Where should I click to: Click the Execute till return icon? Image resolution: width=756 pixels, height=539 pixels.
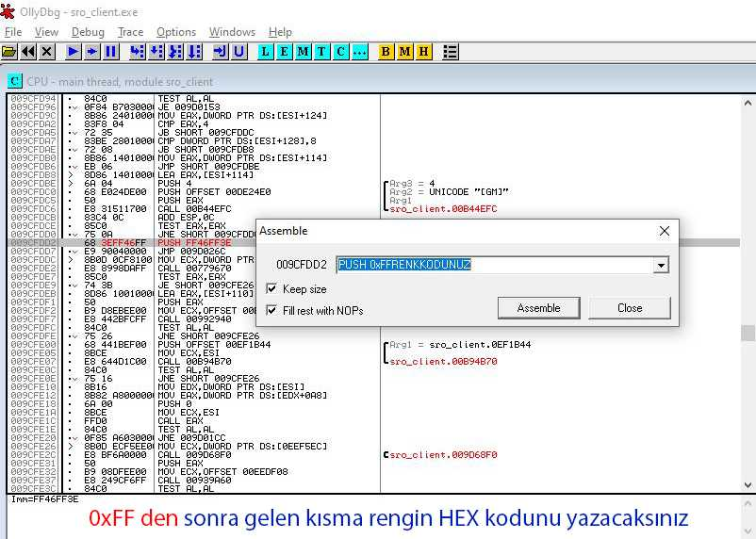[x=221, y=52]
